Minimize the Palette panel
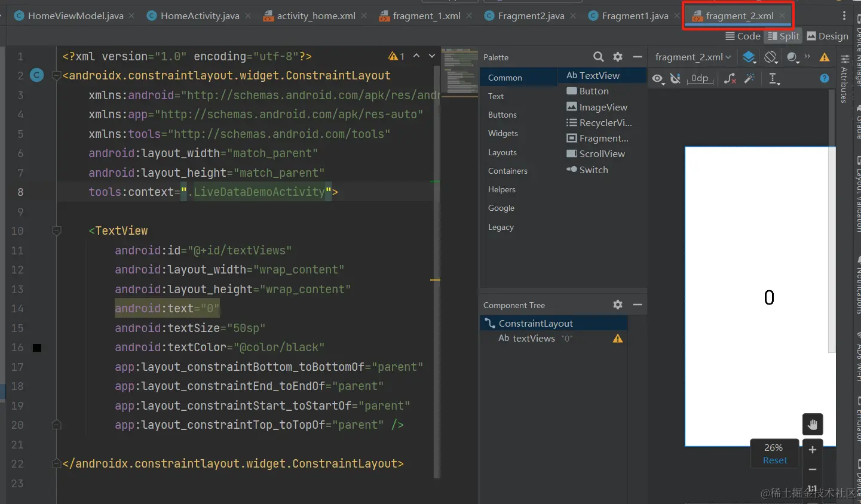The image size is (861, 504). 638,57
